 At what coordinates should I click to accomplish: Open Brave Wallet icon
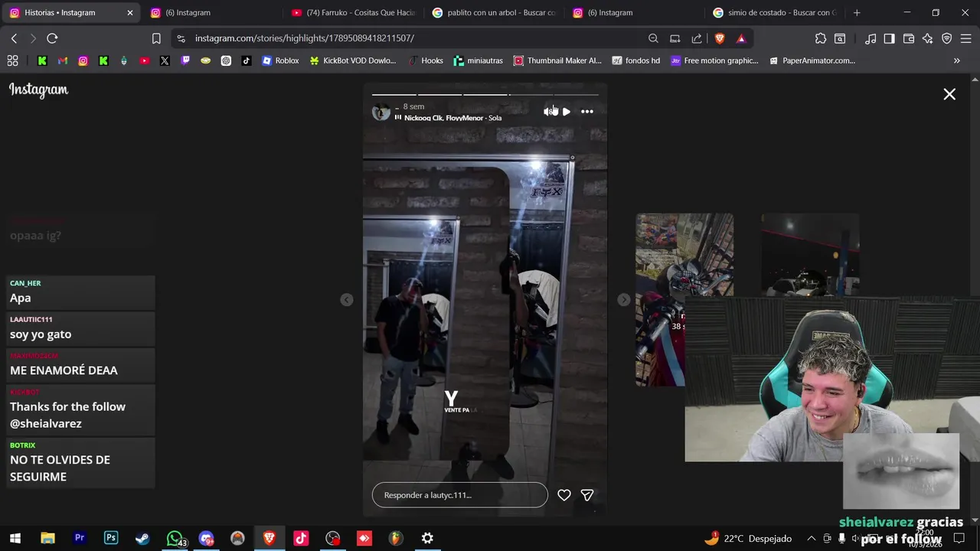909,38
